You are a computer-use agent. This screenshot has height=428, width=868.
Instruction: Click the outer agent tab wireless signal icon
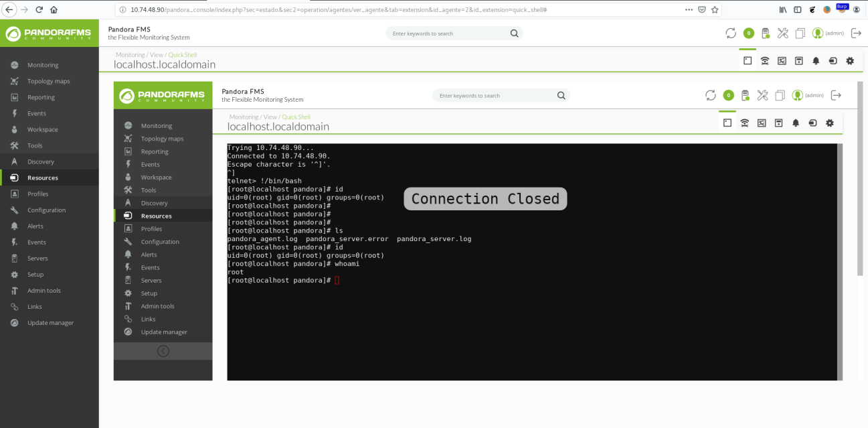pos(765,60)
